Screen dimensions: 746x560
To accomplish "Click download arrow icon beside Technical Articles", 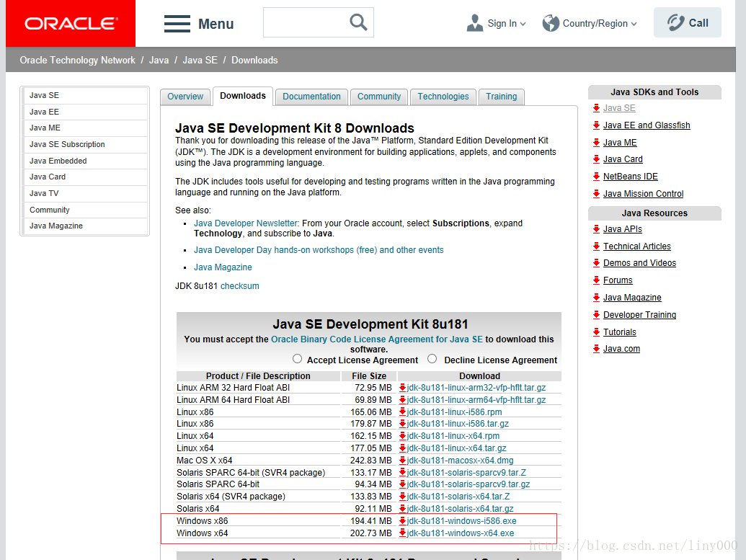I will pos(596,246).
